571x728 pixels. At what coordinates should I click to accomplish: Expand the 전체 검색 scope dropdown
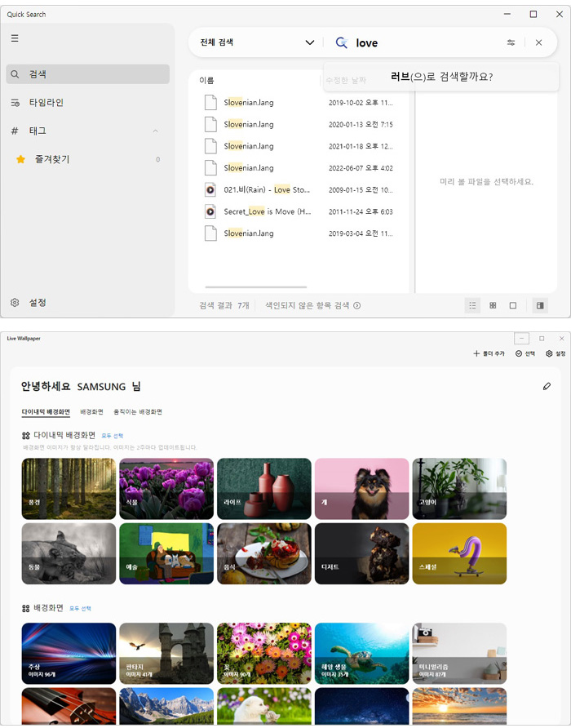pyautogui.click(x=257, y=42)
